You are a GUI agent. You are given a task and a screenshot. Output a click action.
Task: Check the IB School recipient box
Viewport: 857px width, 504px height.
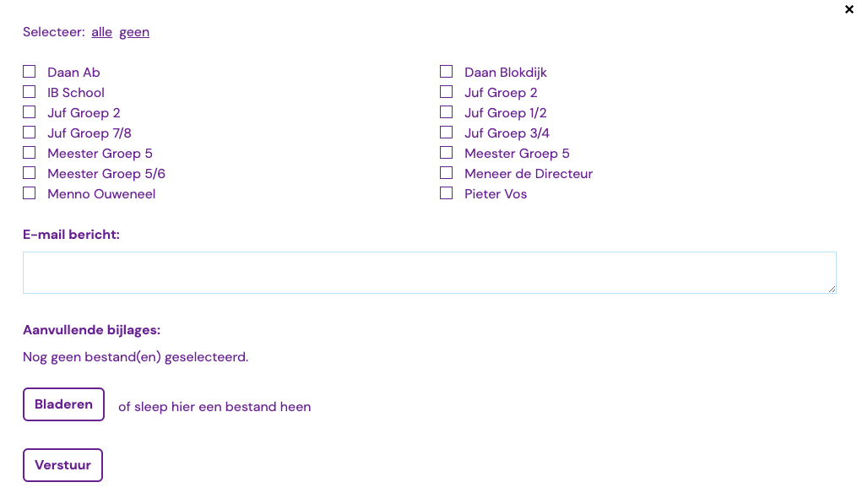[30, 92]
